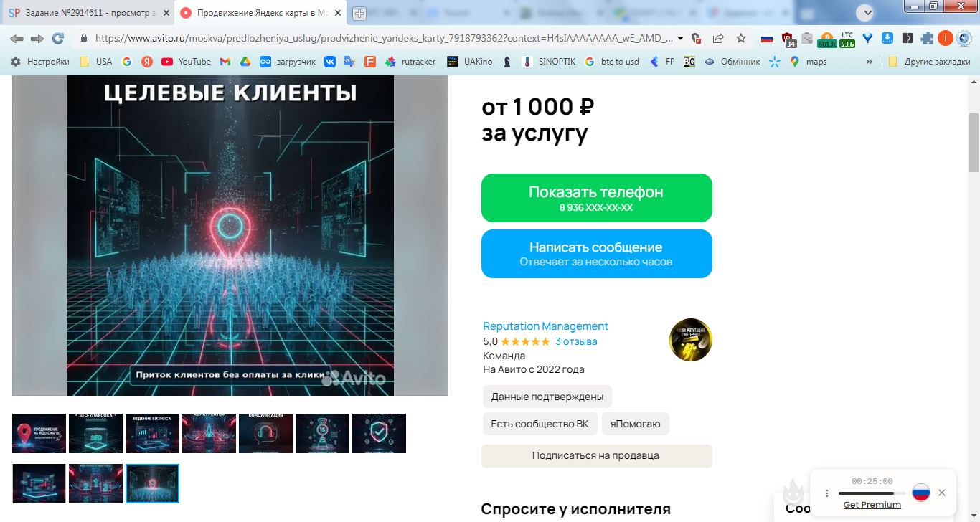The height and width of the screenshot is (522, 980).
Task: Open the tab search dropdown button
Action: pos(865,12)
